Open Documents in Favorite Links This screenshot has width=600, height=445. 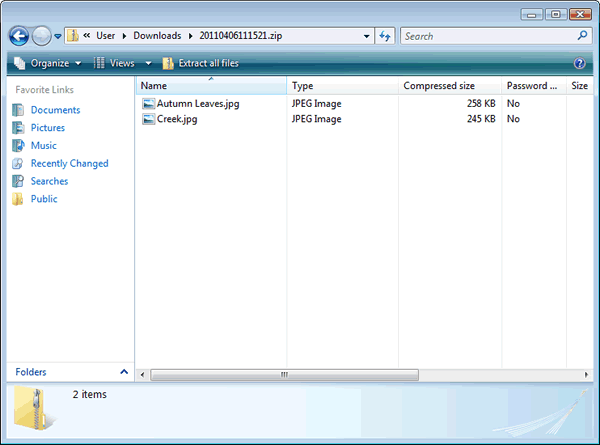pos(55,110)
